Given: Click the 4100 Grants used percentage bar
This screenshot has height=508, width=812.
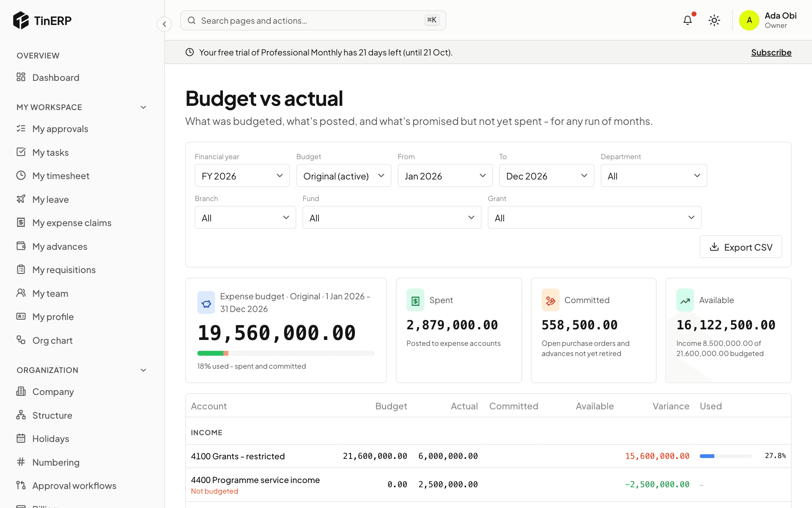Looking at the screenshot, I should tap(725, 456).
